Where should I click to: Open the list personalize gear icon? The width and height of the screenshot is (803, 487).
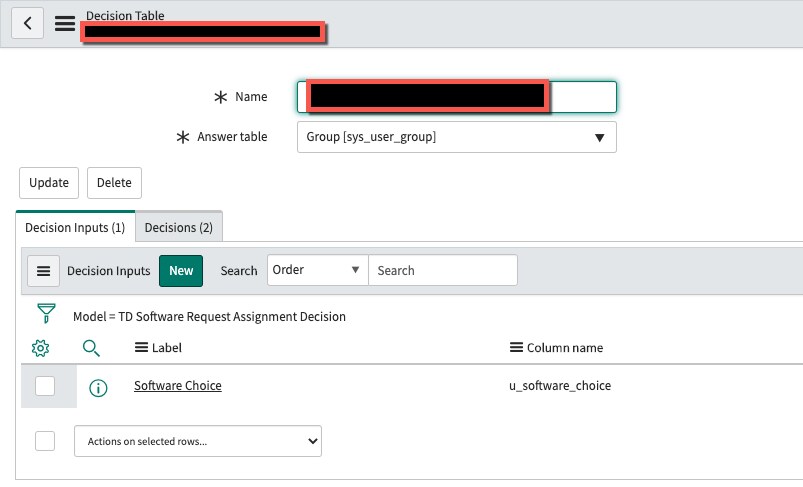pos(41,348)
